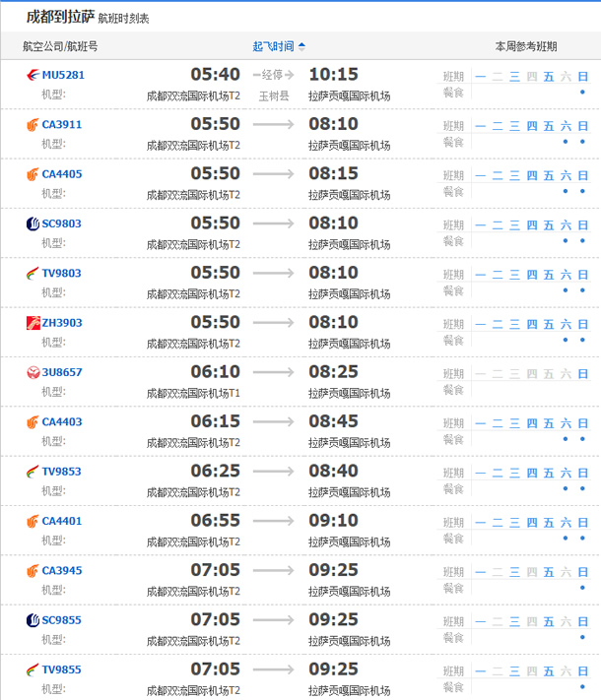Open flight TV9855 link
The height and width of the screenshot is (700, 601).
[62, 669]
